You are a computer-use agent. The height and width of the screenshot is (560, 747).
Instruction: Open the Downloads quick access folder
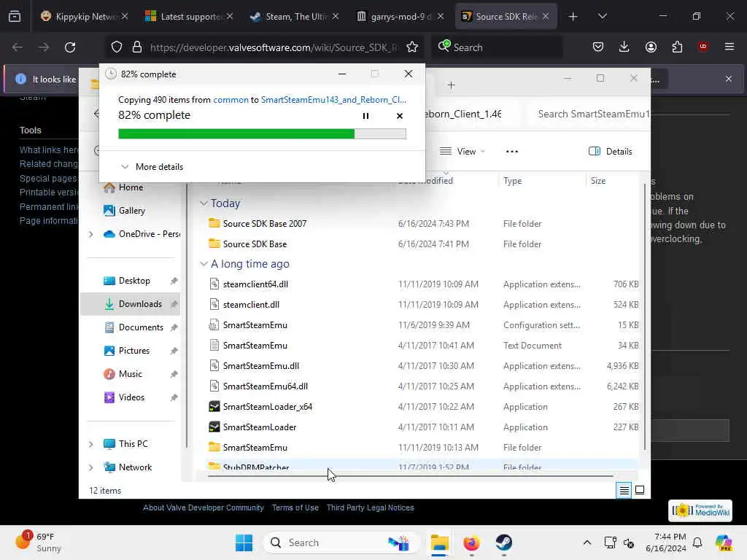point(140,304)
